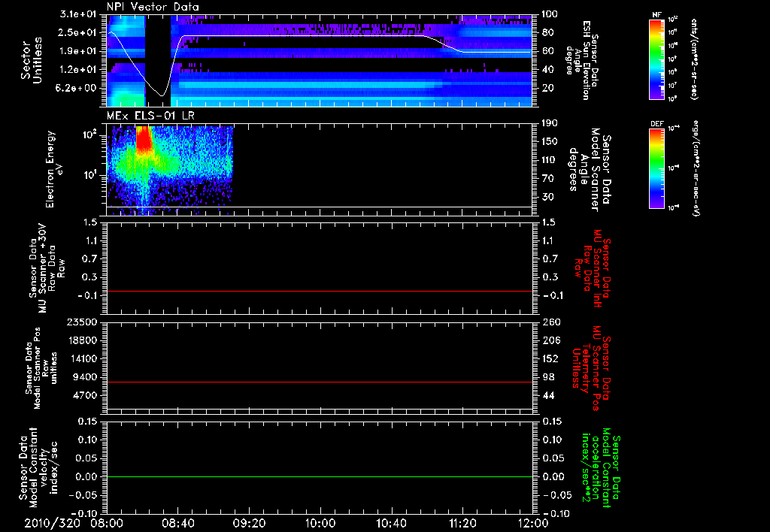Select the 'NPI Vector Data' panel title
770x532 pixels.
153,7
